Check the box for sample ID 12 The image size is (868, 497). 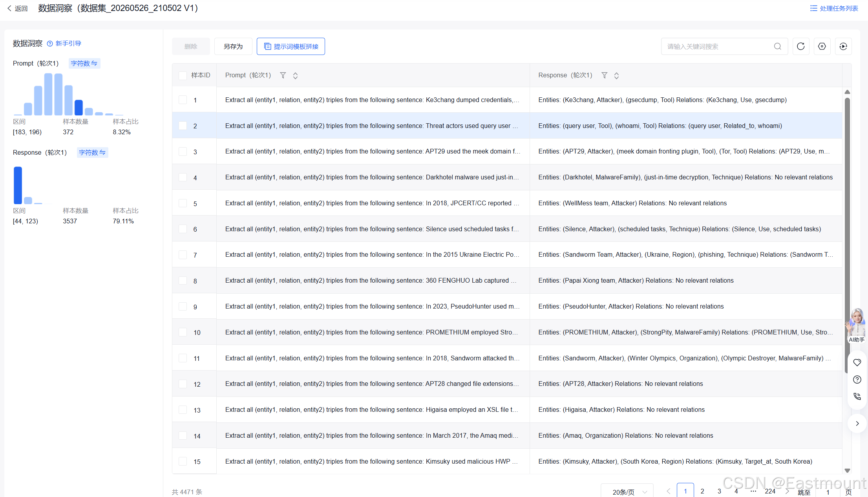point(183,384)
